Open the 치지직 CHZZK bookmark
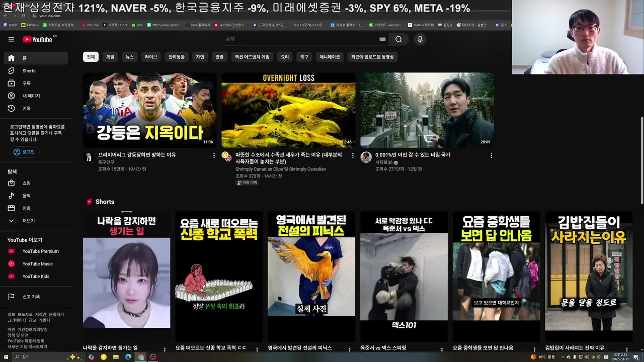Screen dimensions: 644x362 (x=114, y=25)
